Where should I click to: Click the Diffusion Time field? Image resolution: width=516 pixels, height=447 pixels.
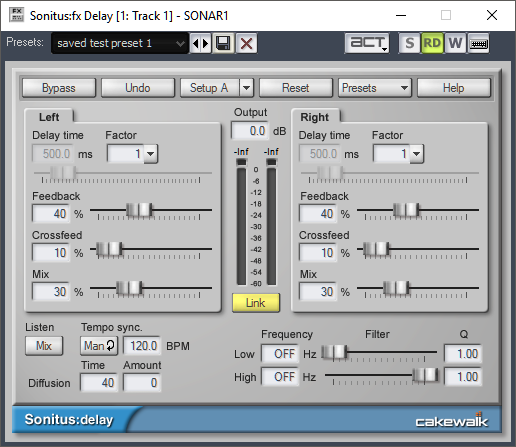99,382
